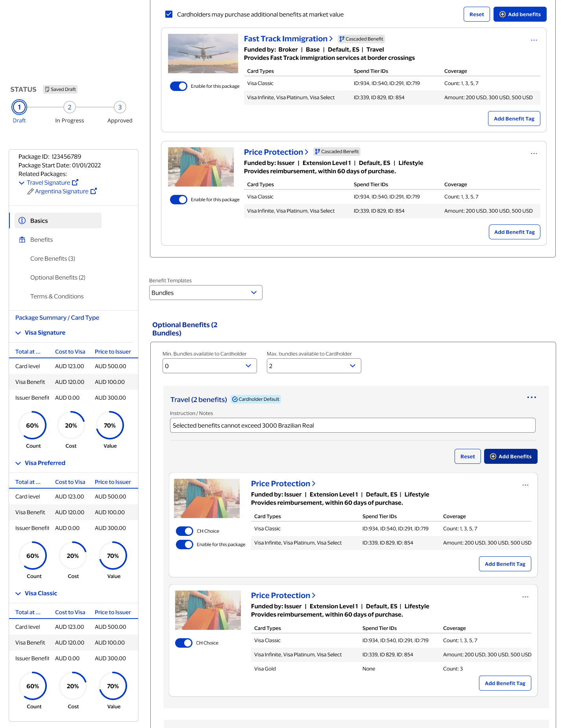Open more options on Price Protection with Visa Gold
575x728 pixels.
pyautogui.click(x=525, y=597)
